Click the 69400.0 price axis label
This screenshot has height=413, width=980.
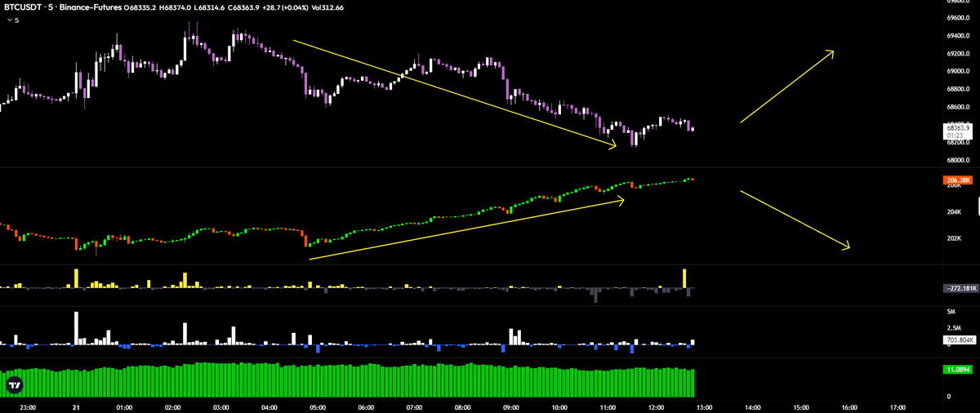tap(958, 36)
